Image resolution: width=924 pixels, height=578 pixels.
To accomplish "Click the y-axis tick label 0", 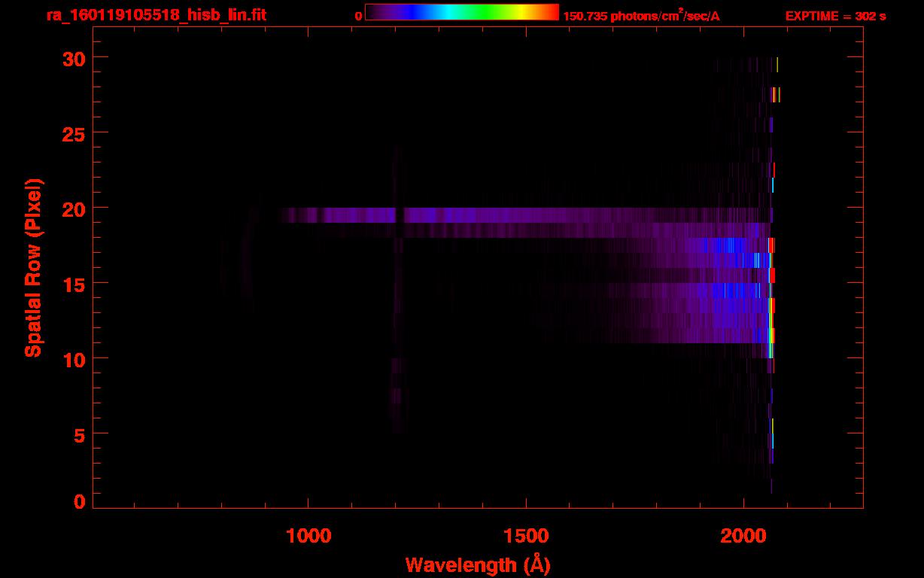I will point(78,501).
